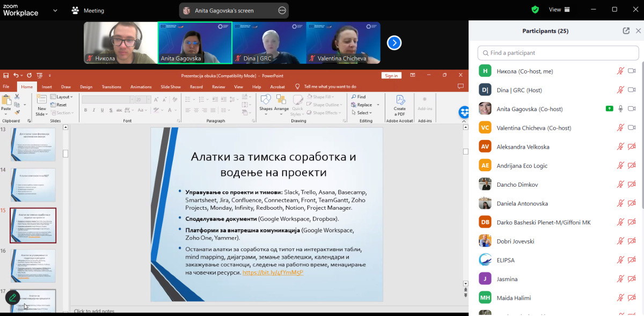Click the Undo arrow in PowerPoint
The width and height of the screenshot is (644, 316).
click(17, 76)
